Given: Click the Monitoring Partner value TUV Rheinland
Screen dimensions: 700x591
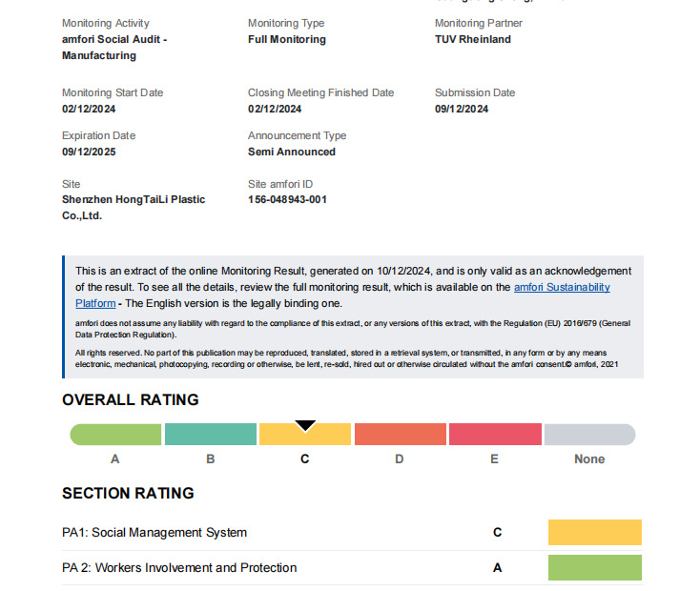Looking at the screenshot, I should pos(473,39).
